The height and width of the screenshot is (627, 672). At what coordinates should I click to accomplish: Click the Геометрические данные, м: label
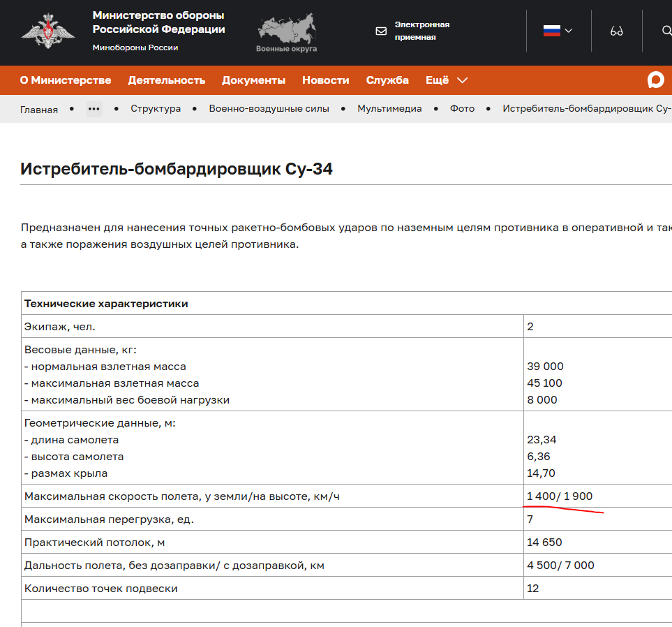[x=100, y=423]
